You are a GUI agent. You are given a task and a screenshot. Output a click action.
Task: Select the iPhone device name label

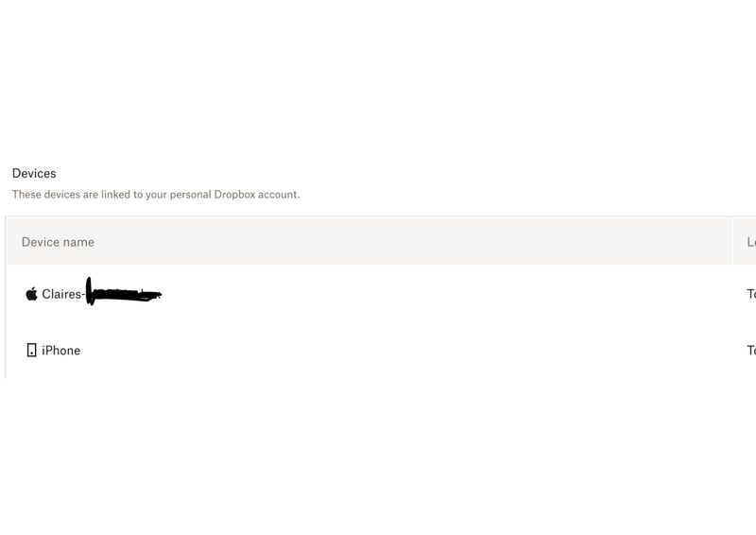coord(61,351)
